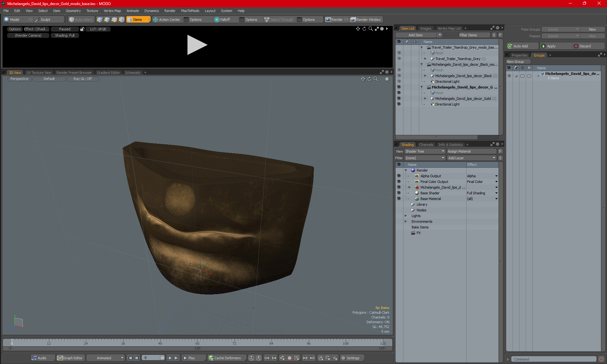The image size is (607, 364).
Task: Toggle visibility of Base Shader layer
Action: tap(399, 193)
